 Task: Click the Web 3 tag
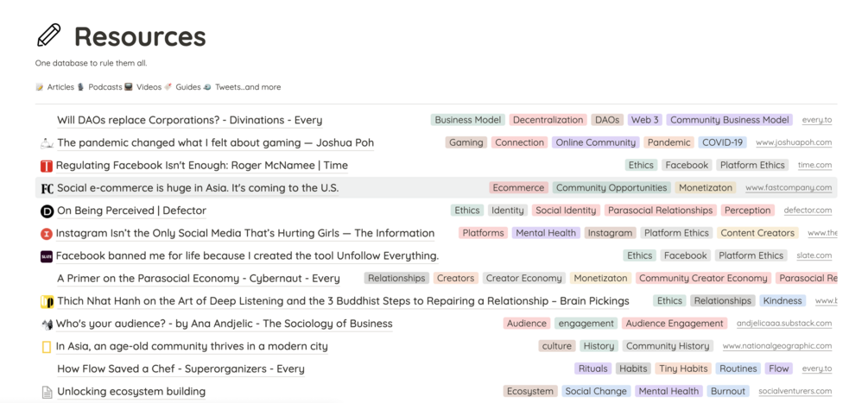(x=645, y=120)
